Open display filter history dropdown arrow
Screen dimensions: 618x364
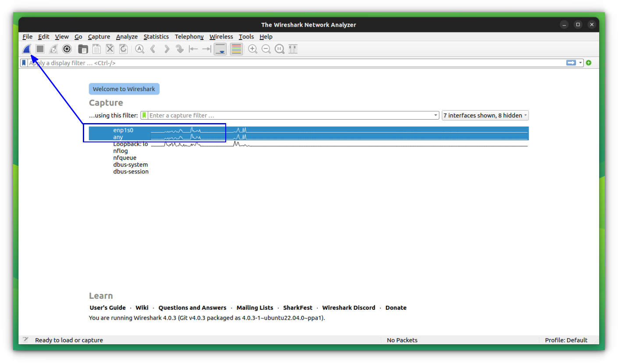(x=581, y=63)
